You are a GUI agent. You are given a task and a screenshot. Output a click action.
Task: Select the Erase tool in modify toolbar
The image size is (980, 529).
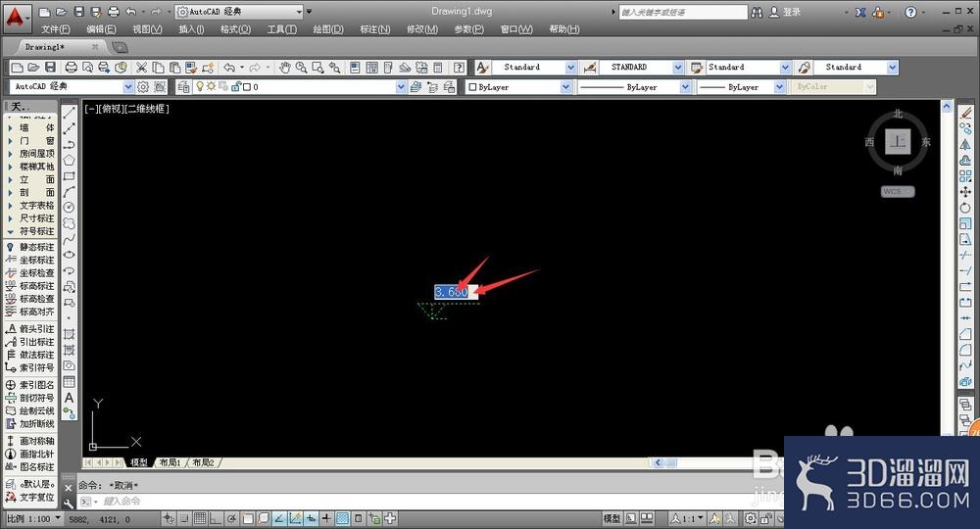965,113
